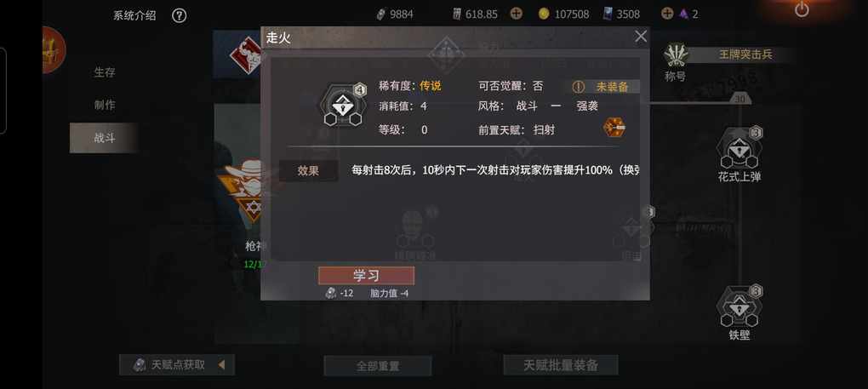Click the help question mark icon
Screen dimensions: 868x389
[179, 15]
